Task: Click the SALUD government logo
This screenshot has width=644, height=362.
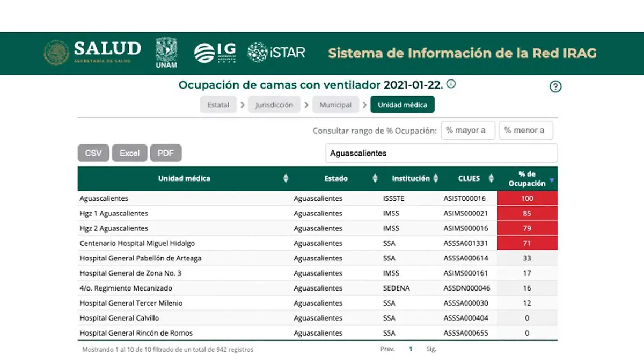Action: click(x=92, y=53)
